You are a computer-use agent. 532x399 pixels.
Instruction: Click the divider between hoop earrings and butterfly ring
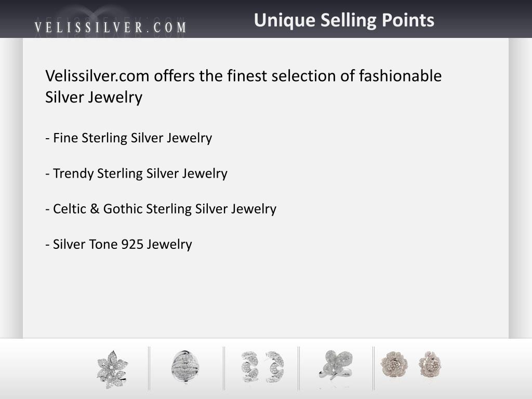click(x=299, y=368)
